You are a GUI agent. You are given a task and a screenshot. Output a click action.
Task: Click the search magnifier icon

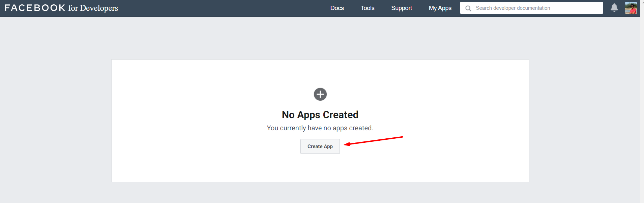(468, 8)
